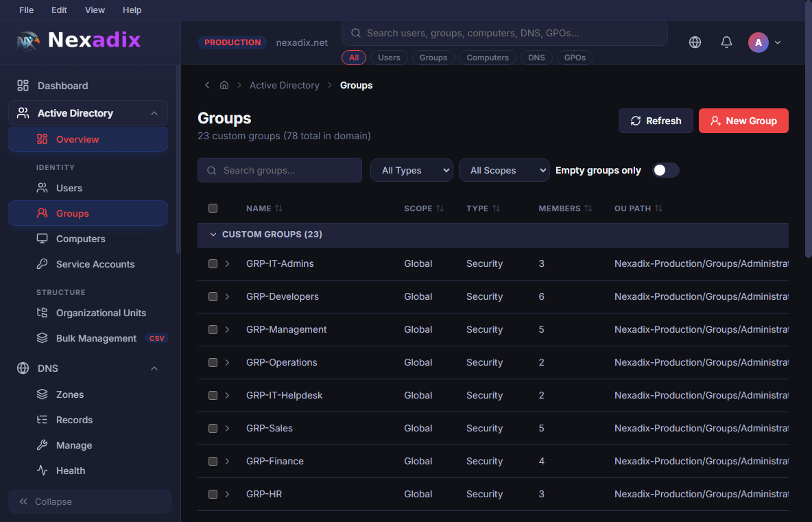Click the Zones layers icon
This screenshot has width=812, height=522.
click(42, 394)
